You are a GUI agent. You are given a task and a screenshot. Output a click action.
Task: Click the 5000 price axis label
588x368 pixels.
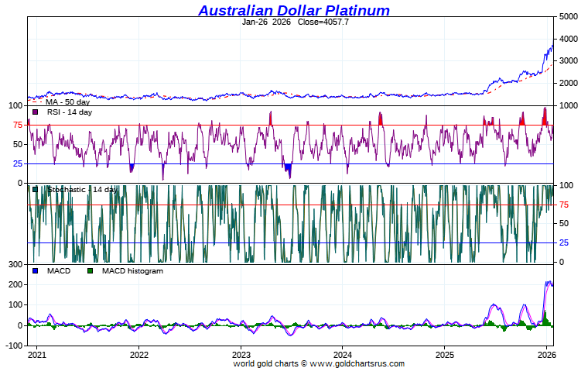point(569,16)
